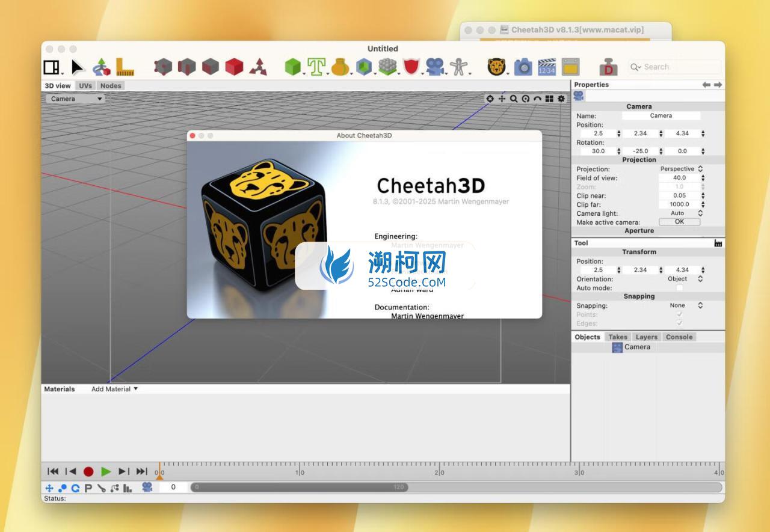Click the yellow window icon in toolbar
770x532 pixels.
[x=570, y=67]
